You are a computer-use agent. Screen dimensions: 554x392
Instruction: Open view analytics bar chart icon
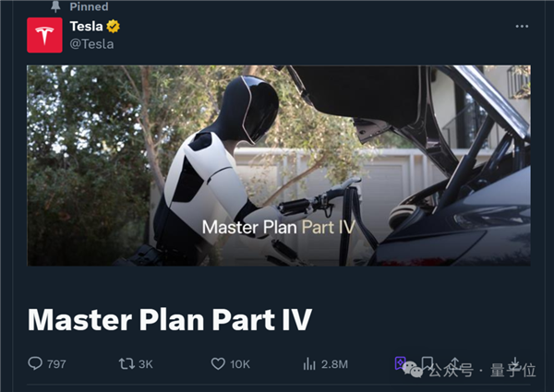tap(309, 363)
